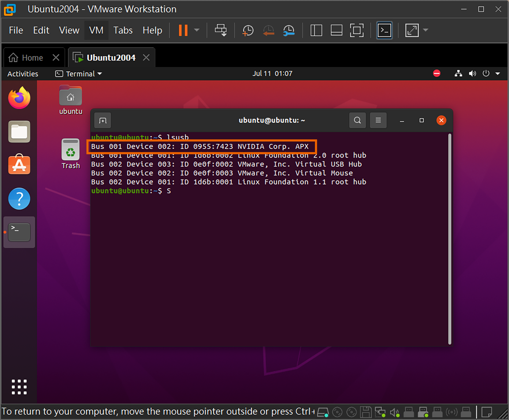Open Ubuntu Software from the dock

click(19, 165)
